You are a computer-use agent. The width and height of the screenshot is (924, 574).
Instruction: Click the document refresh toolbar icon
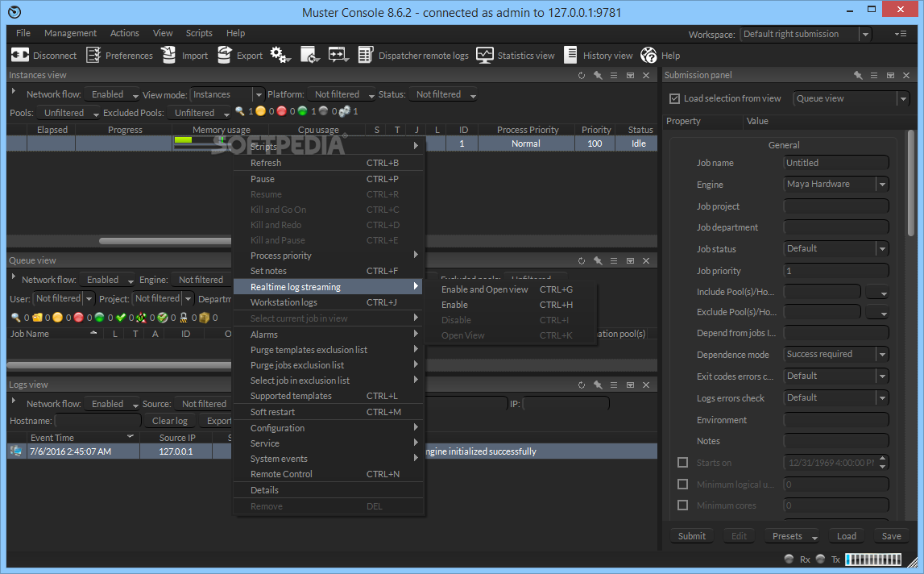[309, 55]
